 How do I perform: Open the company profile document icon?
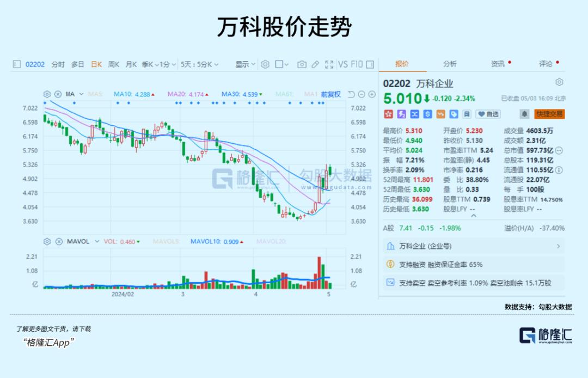pyautogui.click(x=467, y=114)
